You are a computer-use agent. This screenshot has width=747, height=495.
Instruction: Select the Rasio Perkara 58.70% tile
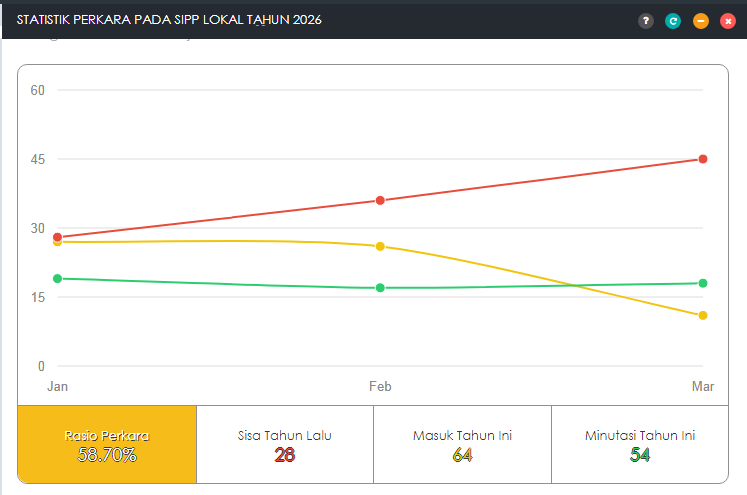click(x=107, y=444)
